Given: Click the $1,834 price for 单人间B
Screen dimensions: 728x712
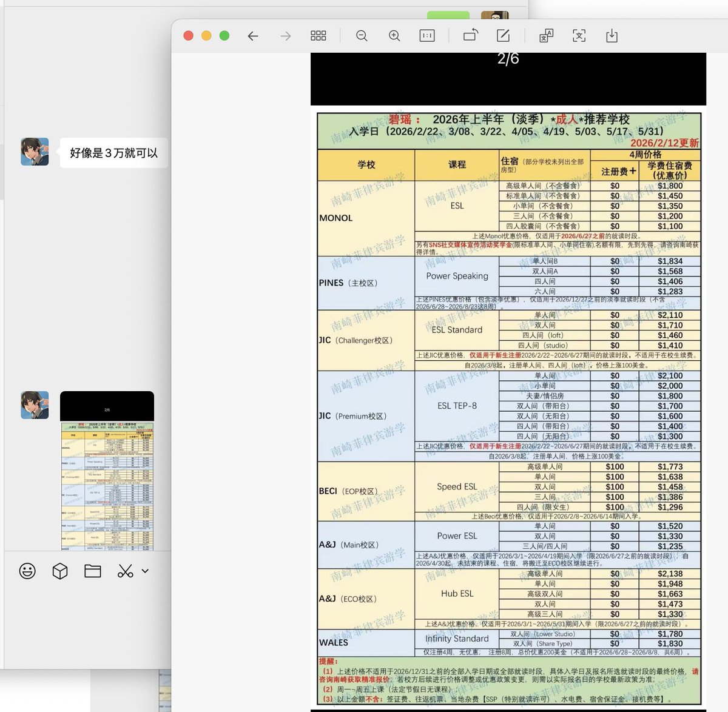Looking at the screenshot, I should 670,261.
